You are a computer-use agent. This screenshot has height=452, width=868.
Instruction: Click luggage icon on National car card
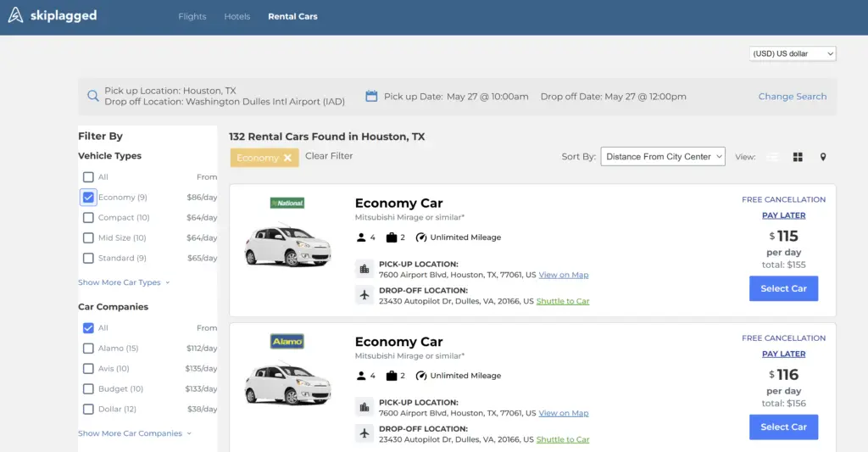pos(392,237)
